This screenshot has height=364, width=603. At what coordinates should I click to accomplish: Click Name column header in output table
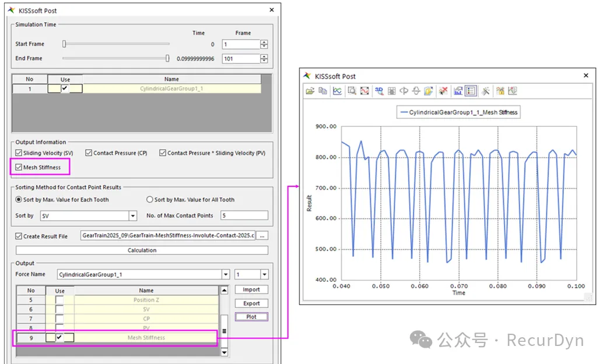[x=146, y=291]
